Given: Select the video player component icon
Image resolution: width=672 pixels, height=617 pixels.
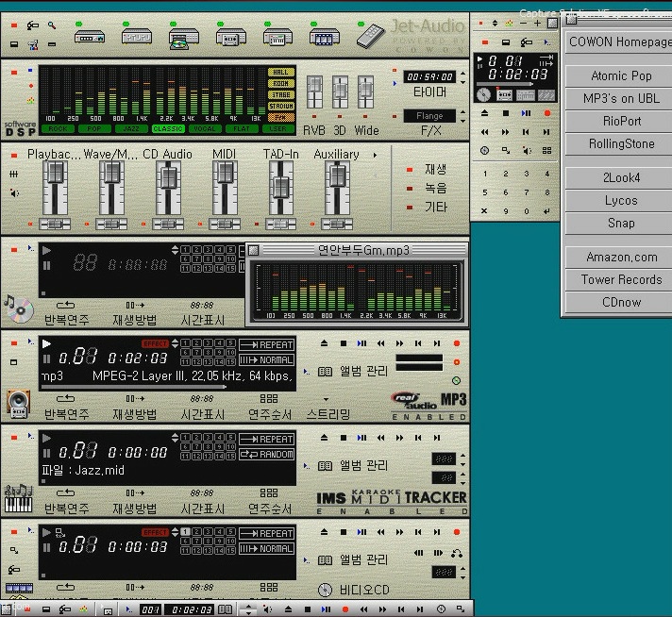Looking at the screenshot, I should tap(325, 37).
